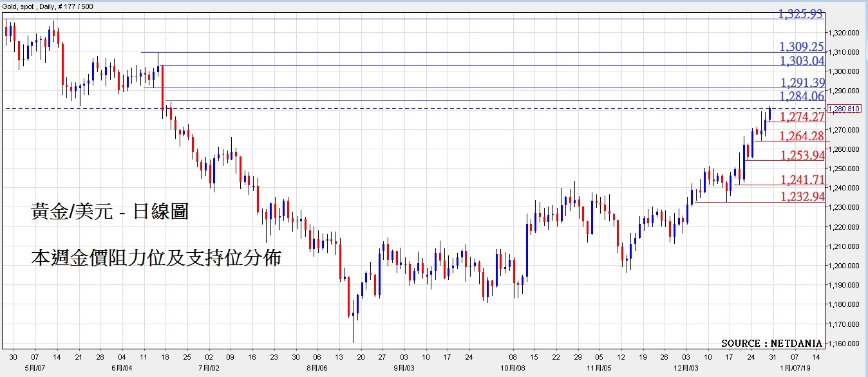This screenshot has height=377, width=868.
Task: Click the 1,264.28 support level label
Action: click(x=802, y=136)
